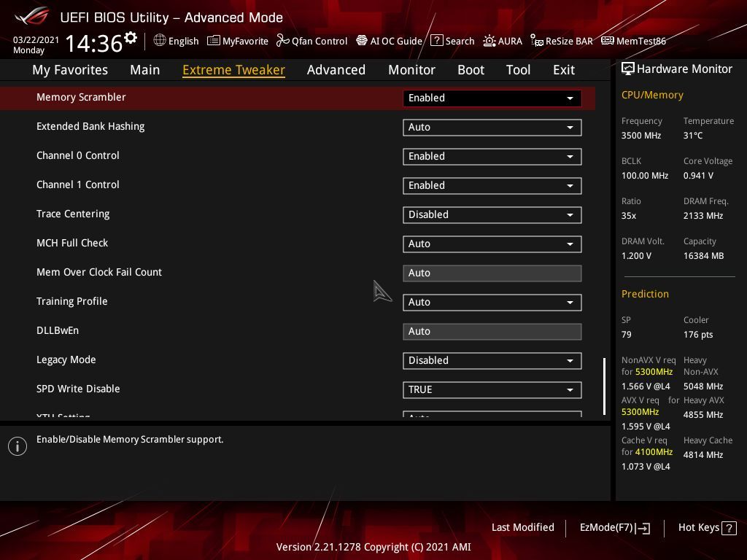Click the 176 pts cooler value

point(698,334)
